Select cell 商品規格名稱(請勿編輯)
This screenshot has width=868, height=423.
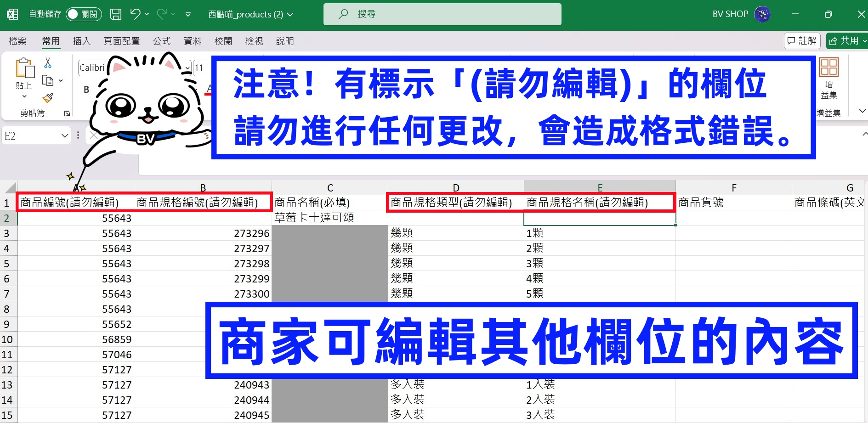coord(600,203)
